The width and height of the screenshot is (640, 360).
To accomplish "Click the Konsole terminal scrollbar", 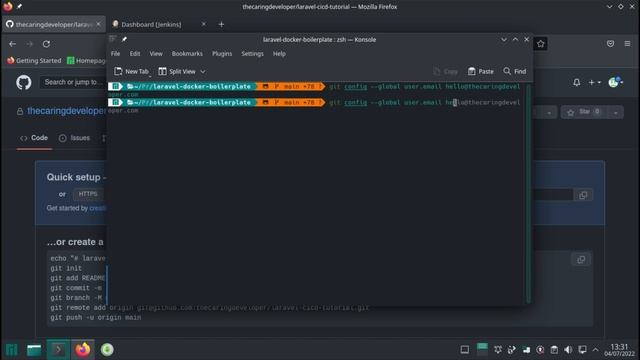I will point(529,193).
